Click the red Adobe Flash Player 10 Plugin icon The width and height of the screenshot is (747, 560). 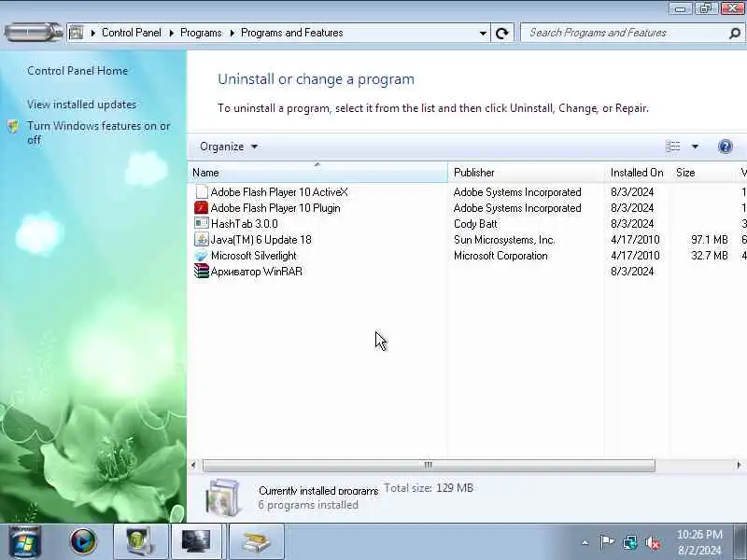point(201,208)
